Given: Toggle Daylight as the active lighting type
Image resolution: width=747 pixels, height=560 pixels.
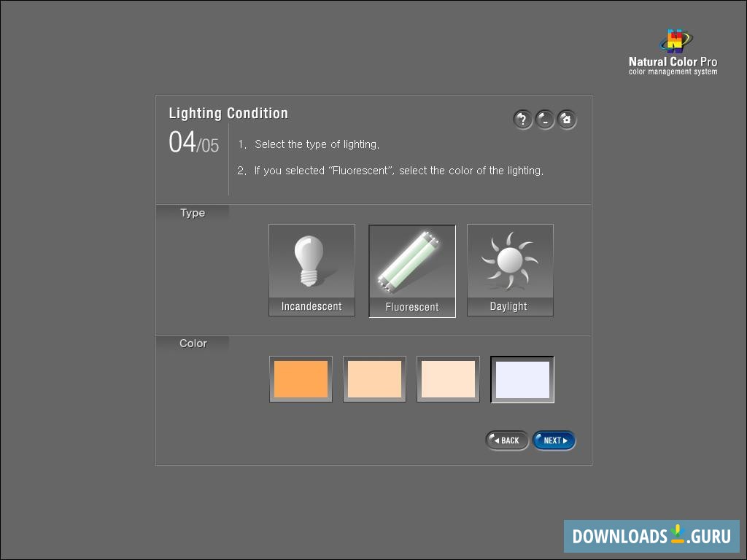Looking at the screenshot, I should (509, 270).
